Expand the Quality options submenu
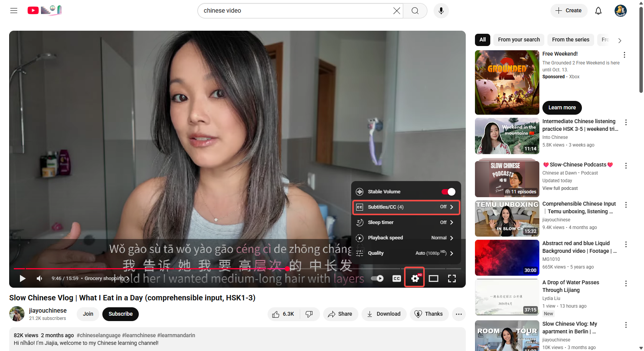The height and width of the screenshot is (351, 644). [406, 253]
